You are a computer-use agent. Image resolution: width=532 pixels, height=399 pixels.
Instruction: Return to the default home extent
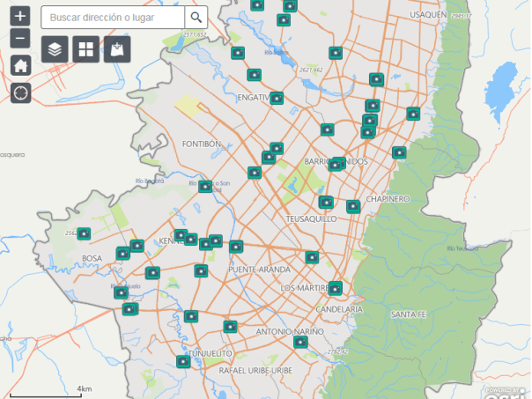(x=20, y=66)
